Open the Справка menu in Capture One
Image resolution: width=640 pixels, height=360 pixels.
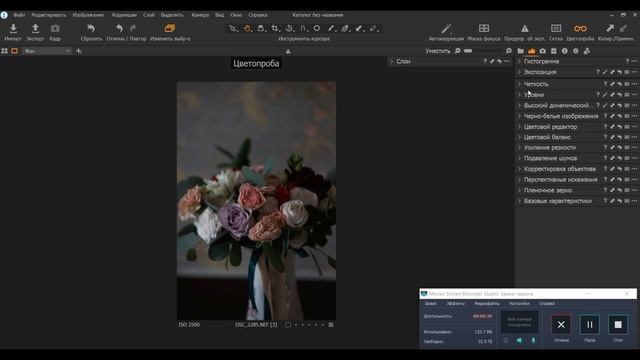[258, 15]
